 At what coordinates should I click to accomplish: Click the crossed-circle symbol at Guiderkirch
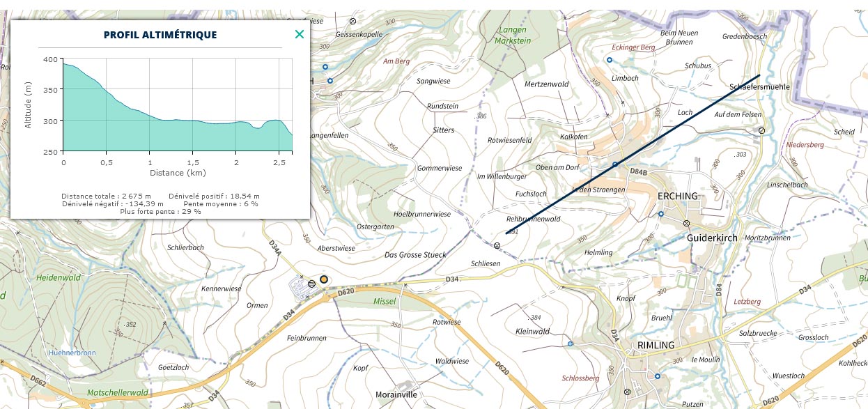[x=686, y=224]
